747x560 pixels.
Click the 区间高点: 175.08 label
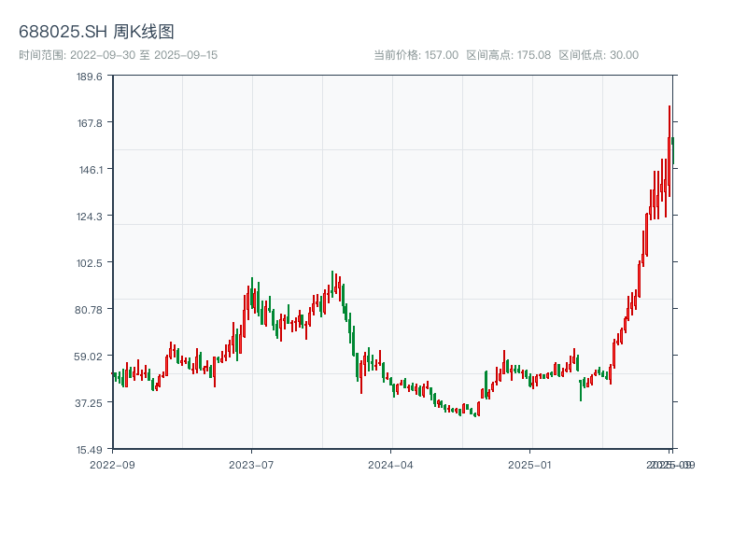[508, 55]
